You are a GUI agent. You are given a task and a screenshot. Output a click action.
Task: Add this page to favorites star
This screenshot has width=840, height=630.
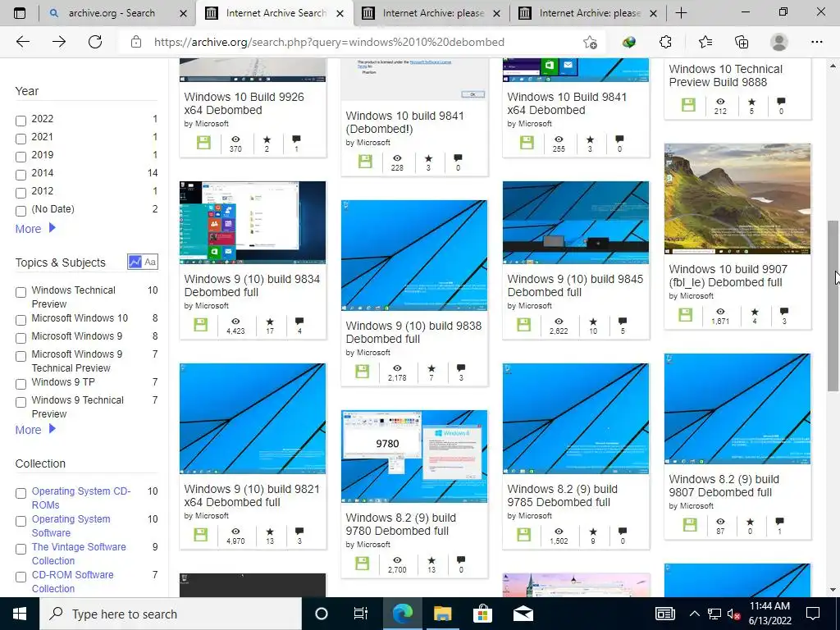(x=590, y=42)
